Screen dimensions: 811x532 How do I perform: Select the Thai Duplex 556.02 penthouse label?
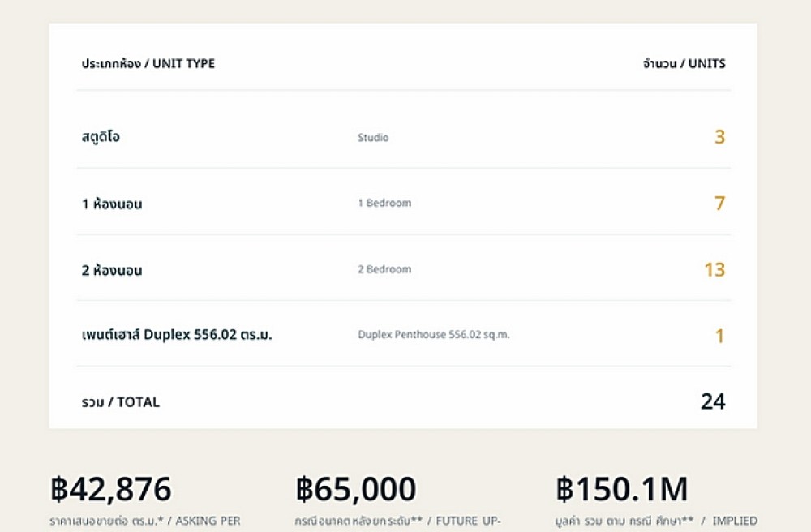(x=177, y=334)
